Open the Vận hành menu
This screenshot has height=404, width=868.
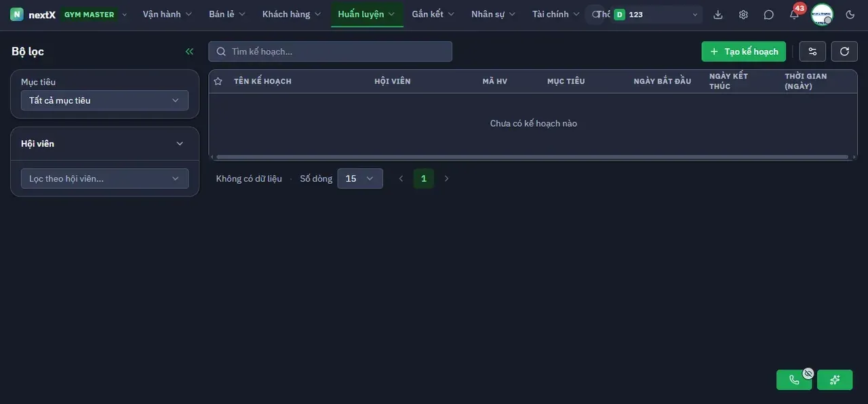click(x=167, y=14)
